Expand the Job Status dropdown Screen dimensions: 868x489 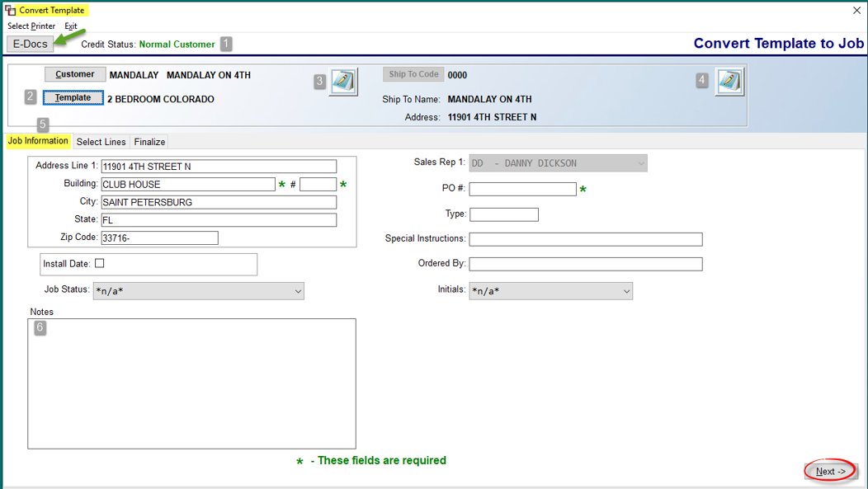click(199, 291)
